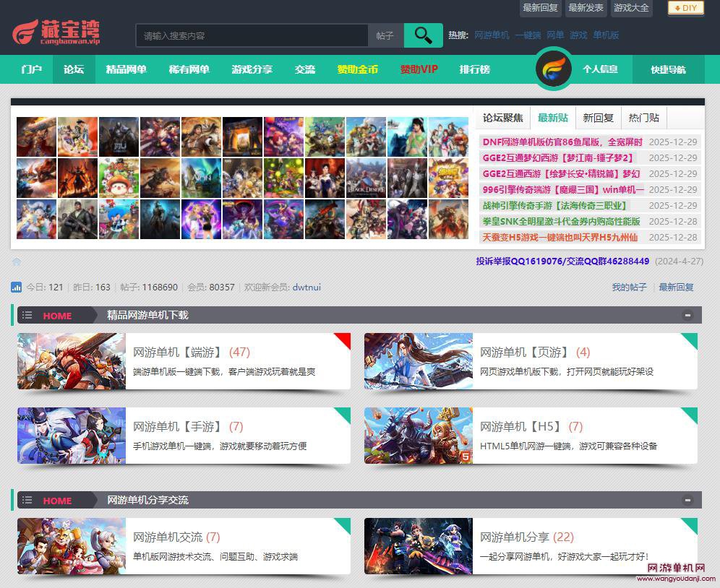Click the 藏宝湾 site logo
Image resolution: width=720 pixels, height=588 pixels.
point(56,33)
